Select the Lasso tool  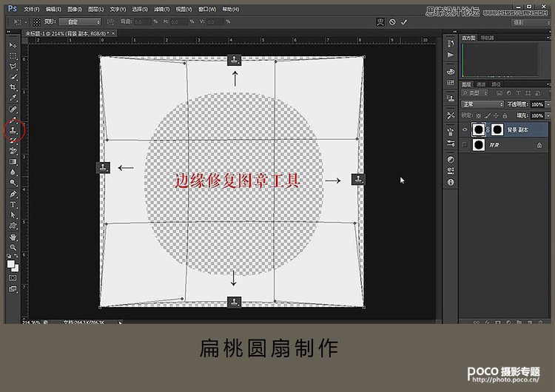[13, 66]
